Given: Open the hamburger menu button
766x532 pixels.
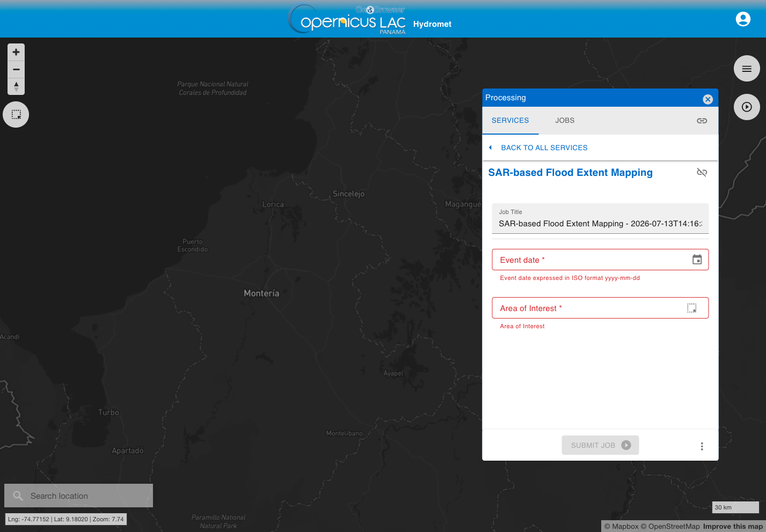Looking at the screenshot, I should coord(747,69).
